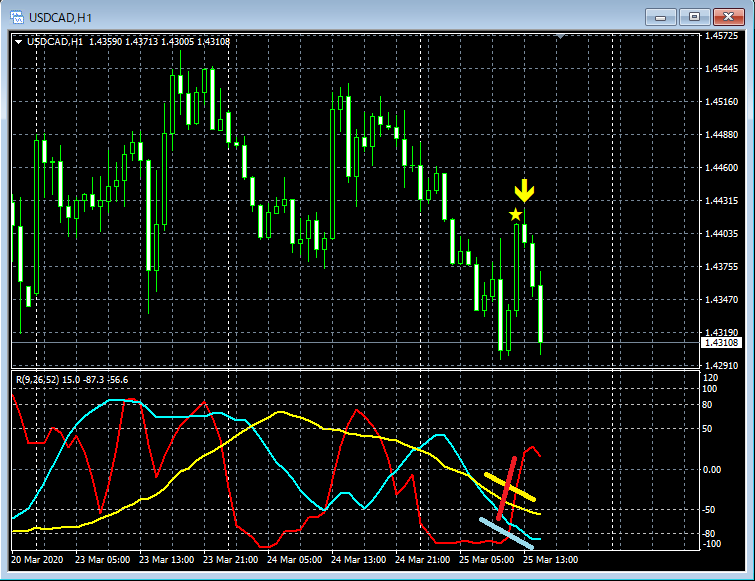Click the current price label 1.43108
Viewport: 755px width, 581px height.
721,343
